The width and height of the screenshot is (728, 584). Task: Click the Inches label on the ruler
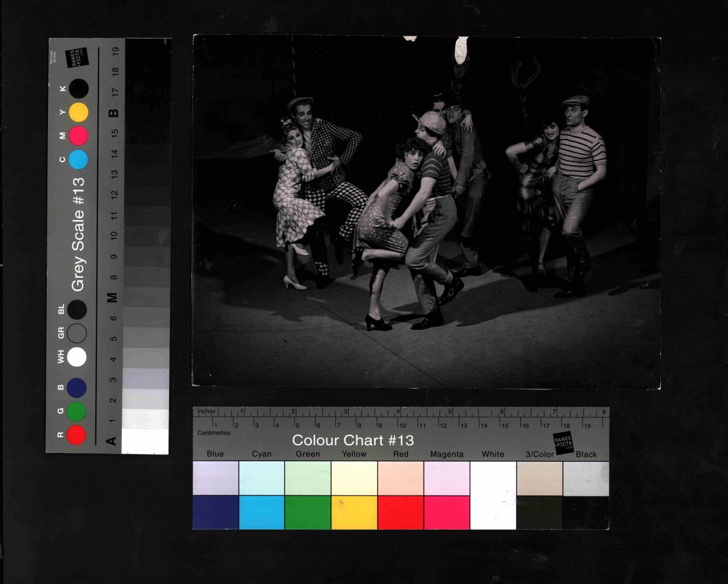coord(207,411)
